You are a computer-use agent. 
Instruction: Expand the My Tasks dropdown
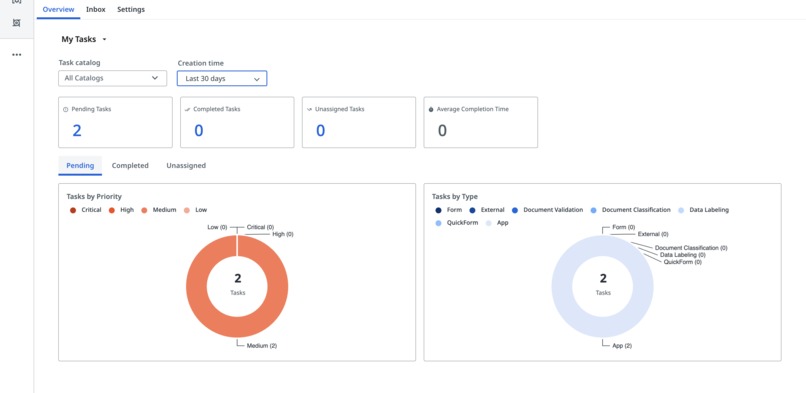coord(84,39)
